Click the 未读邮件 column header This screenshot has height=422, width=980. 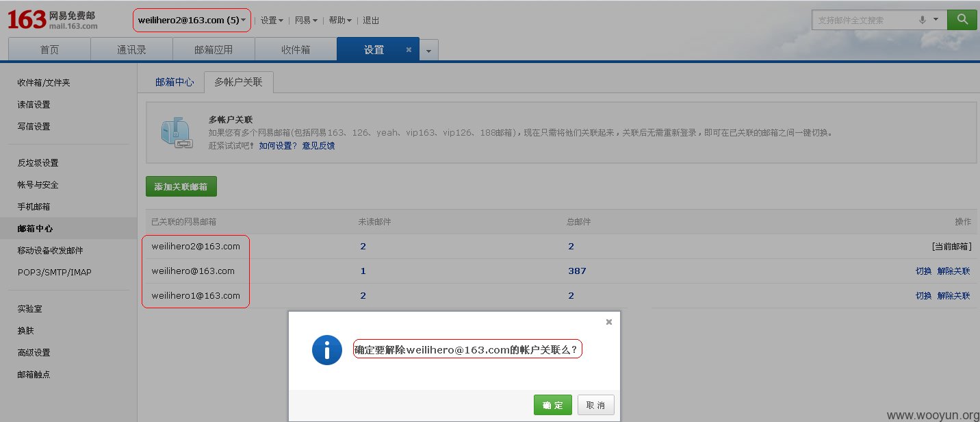click(375, 222)
